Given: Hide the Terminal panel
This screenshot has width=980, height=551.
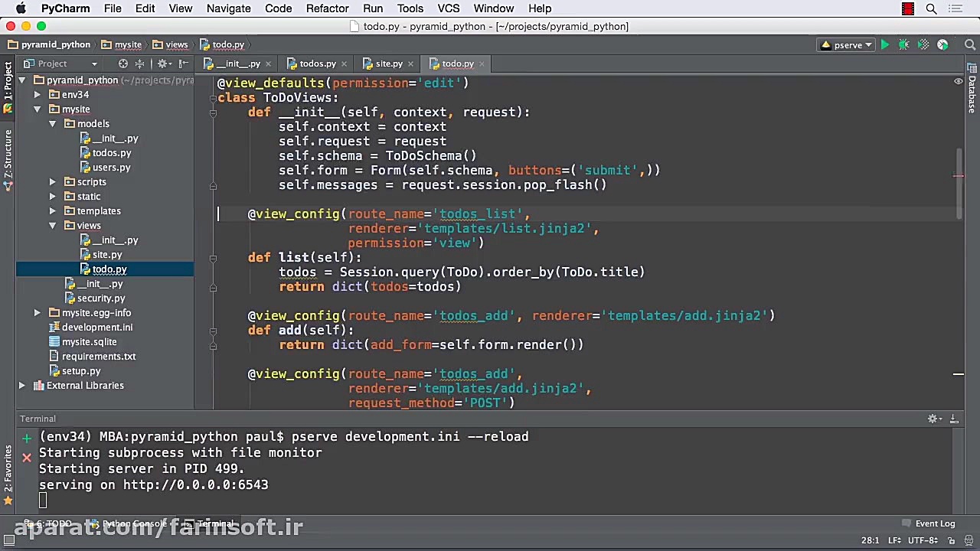Looking at the screenshot, I should click(954, 419).
